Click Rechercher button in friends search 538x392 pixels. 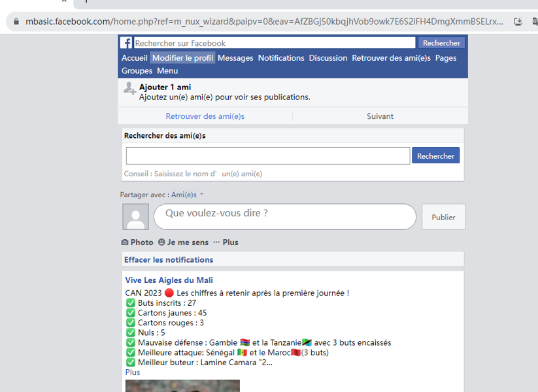[436, 155]
